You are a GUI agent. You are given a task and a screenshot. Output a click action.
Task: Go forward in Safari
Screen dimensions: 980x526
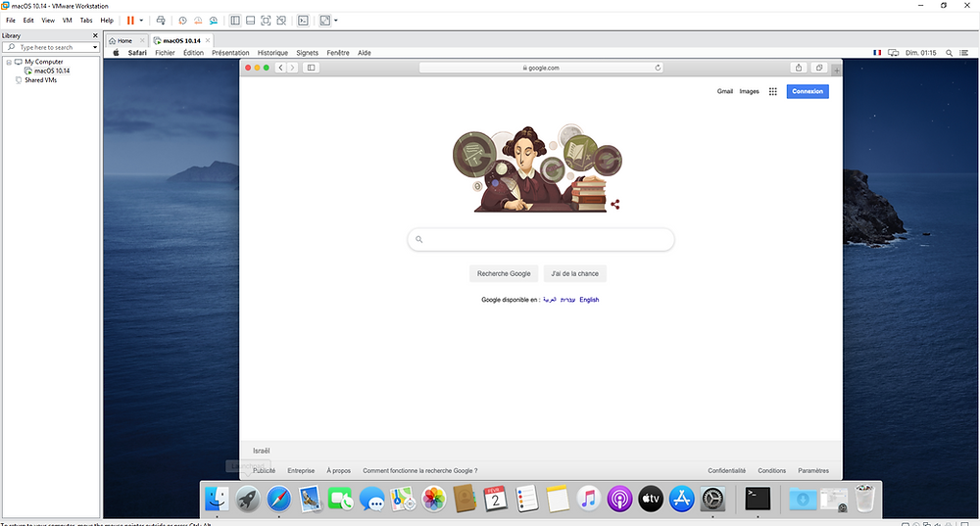click(x=292, y=68)
